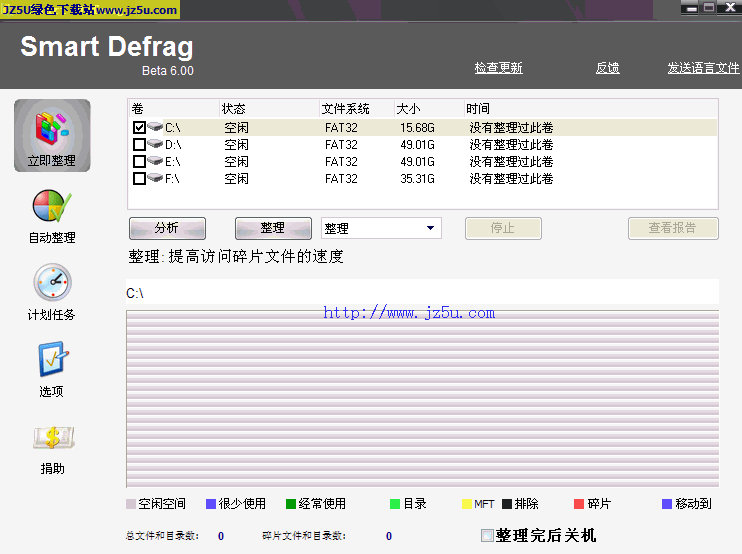742x554 pixels.
Task: Click the C:\ drive icon in volume list
Action: click(x=155, y=126)
